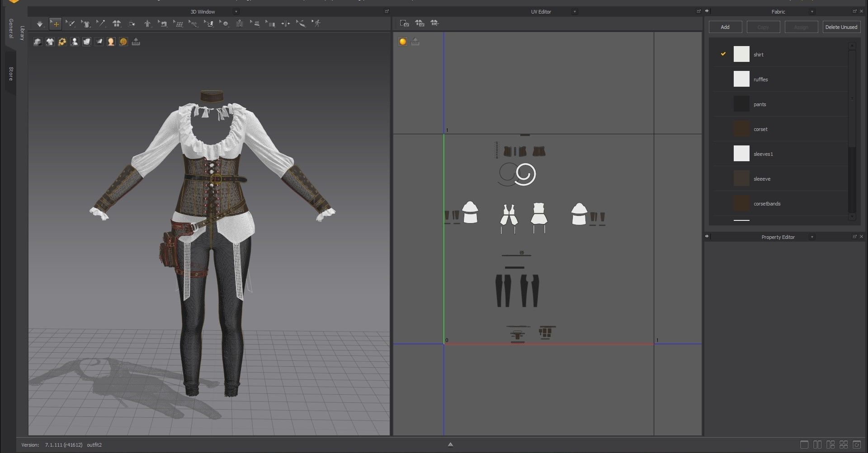Select the boot-shaped tool icon

(x=209, y=23)
